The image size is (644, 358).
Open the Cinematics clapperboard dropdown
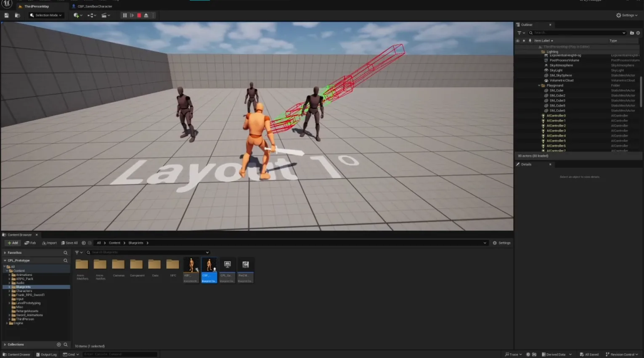(x=106, y=15)
